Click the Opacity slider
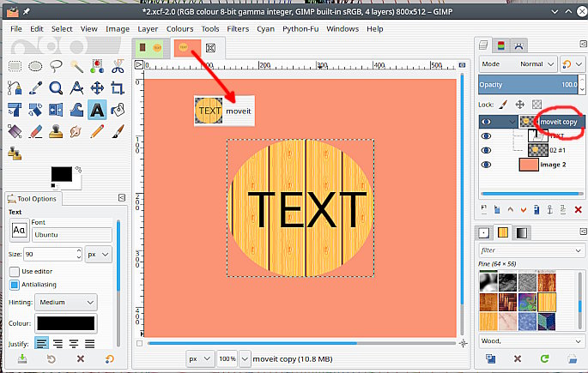The height and width of the screenshot is (373, 588). click(528, 85)
